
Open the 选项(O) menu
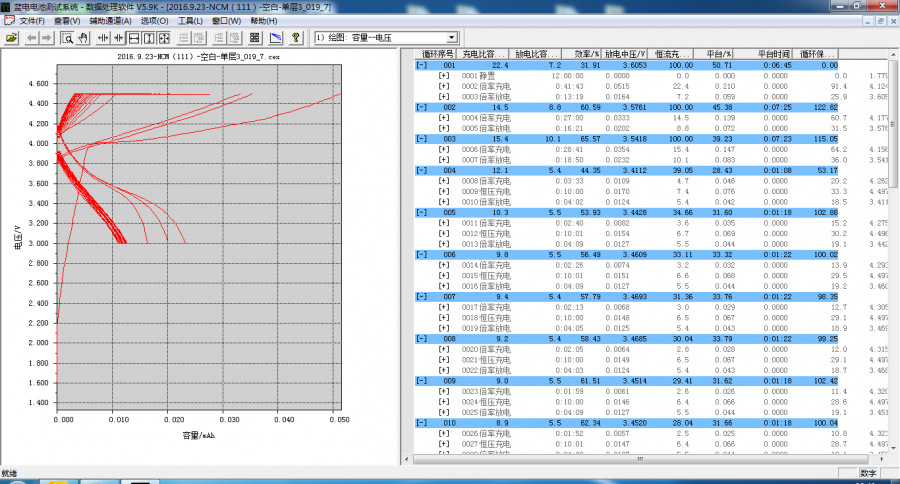154,21
